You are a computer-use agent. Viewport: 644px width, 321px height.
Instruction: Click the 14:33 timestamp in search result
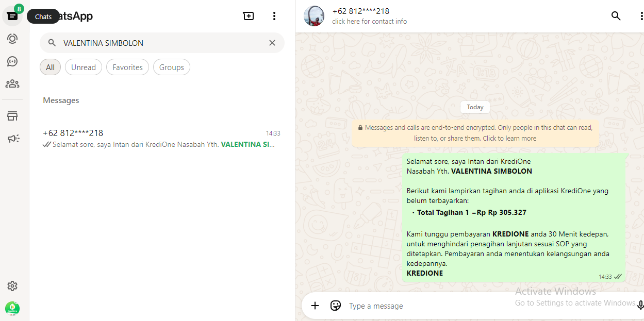[x=273, y=133]
